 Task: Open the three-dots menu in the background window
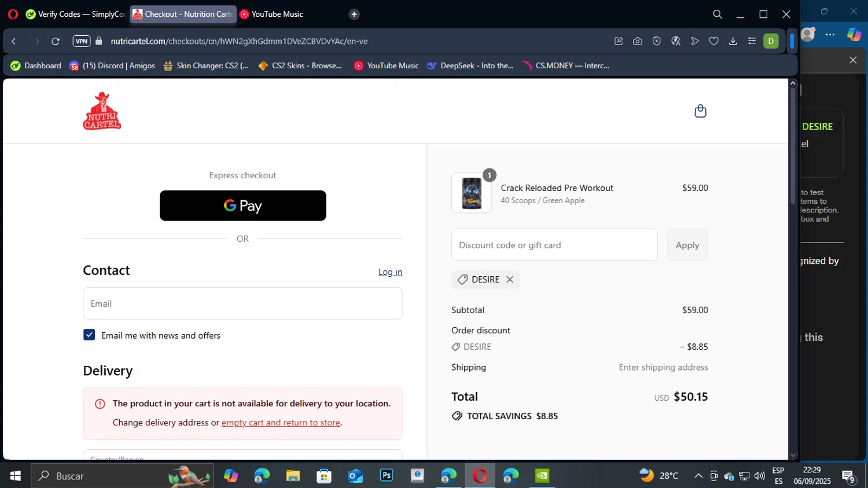tap(830, 35)
